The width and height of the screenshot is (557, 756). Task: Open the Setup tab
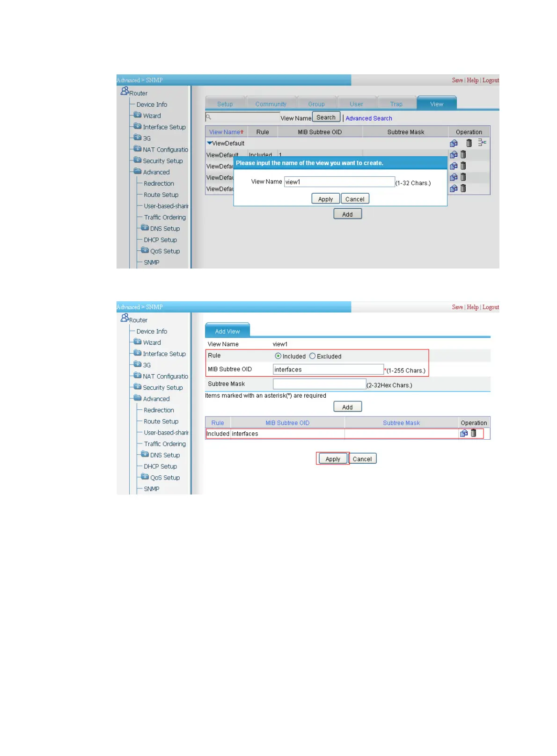click(225, 104)
